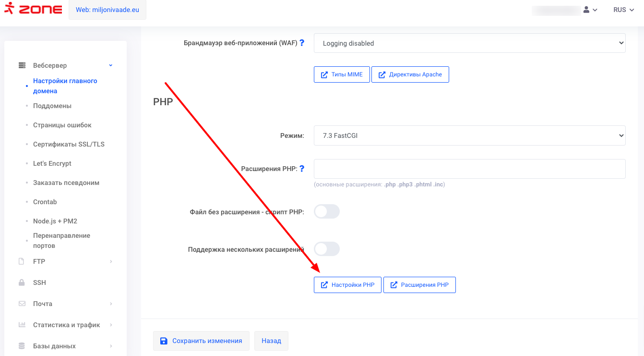Open the RUS language selector
The height and width of the screenshot is (356, 644).
626,10
